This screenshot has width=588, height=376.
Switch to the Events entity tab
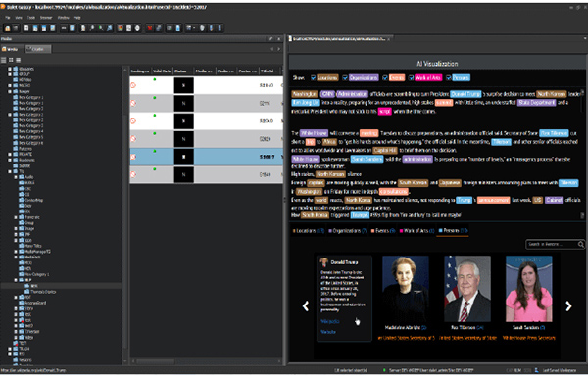click(x=383, y=231)
